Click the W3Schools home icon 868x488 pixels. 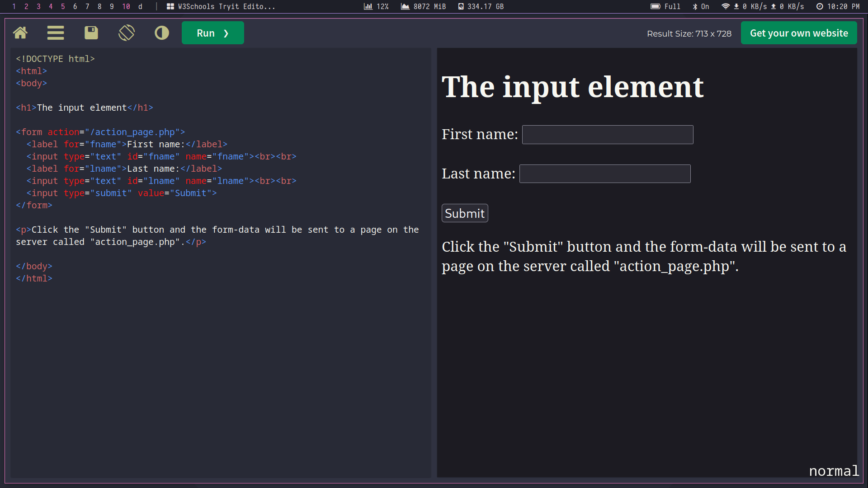click(20, 33)
